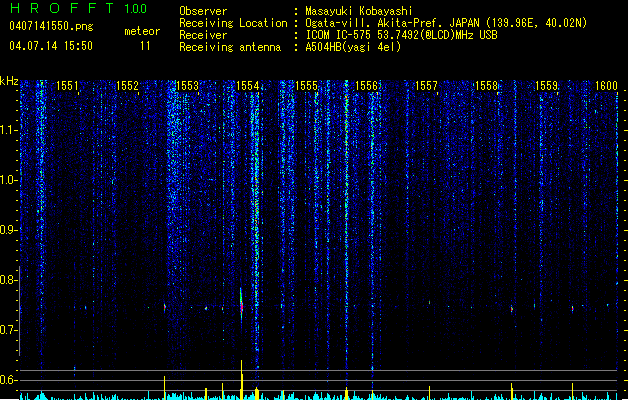Select the filename 0407141550.png
Viewport: 629px width, 400px height.
pyautogui.click(x=51, y=26)
